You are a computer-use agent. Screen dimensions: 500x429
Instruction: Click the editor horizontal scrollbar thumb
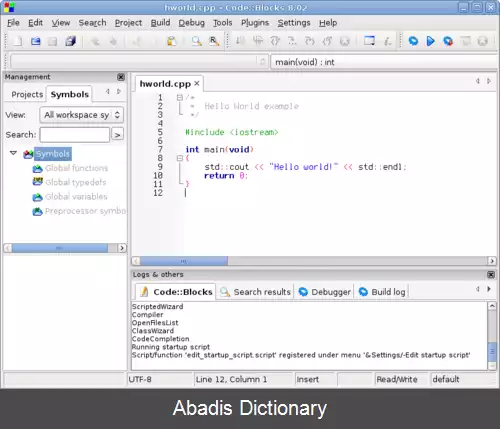184,261
